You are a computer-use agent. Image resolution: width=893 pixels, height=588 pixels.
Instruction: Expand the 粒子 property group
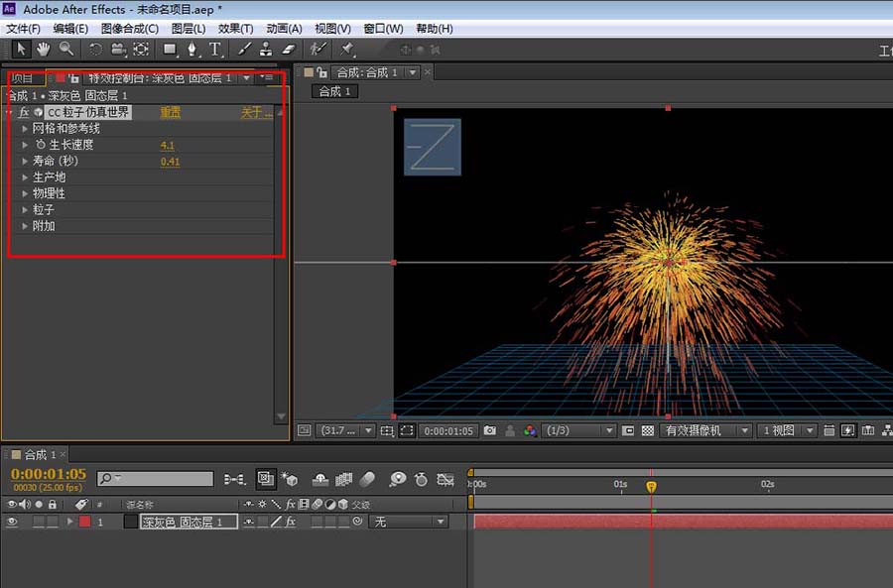[24, 209]
